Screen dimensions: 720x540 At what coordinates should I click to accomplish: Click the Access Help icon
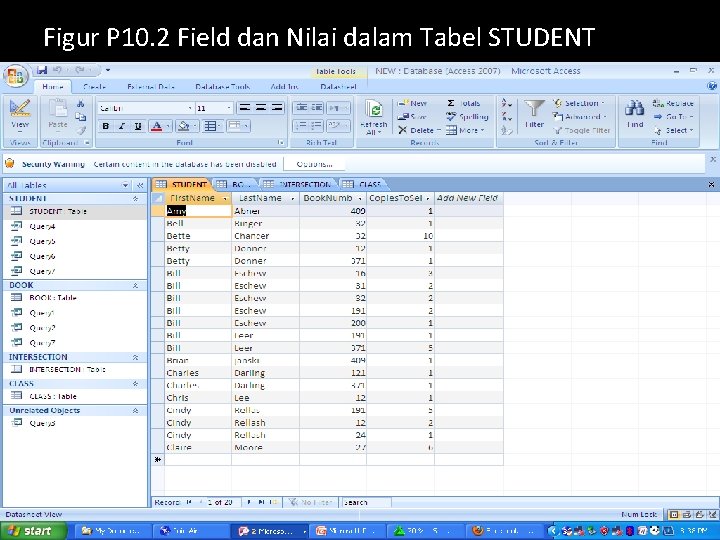pyautogui.click(x=712, y=86)
